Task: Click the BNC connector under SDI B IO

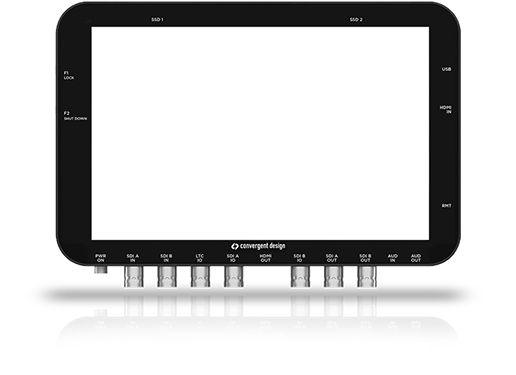Action: pos(300,276)
